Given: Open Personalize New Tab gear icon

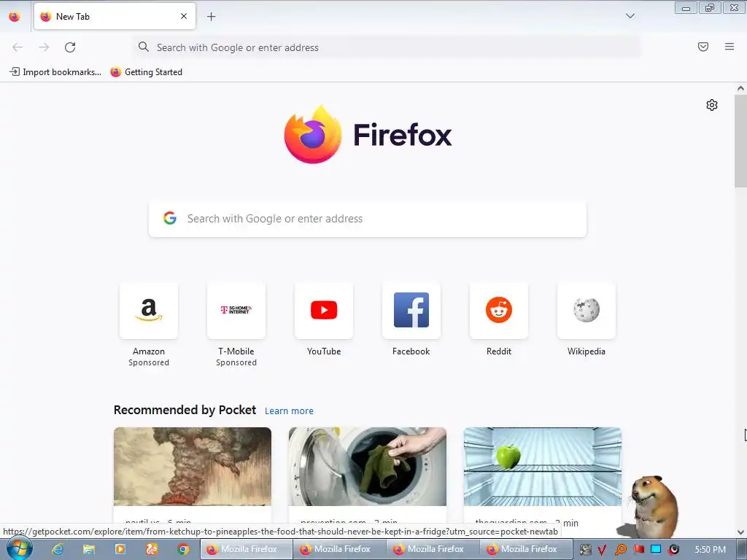Looking at the screenshot, I should coord(712,105).
